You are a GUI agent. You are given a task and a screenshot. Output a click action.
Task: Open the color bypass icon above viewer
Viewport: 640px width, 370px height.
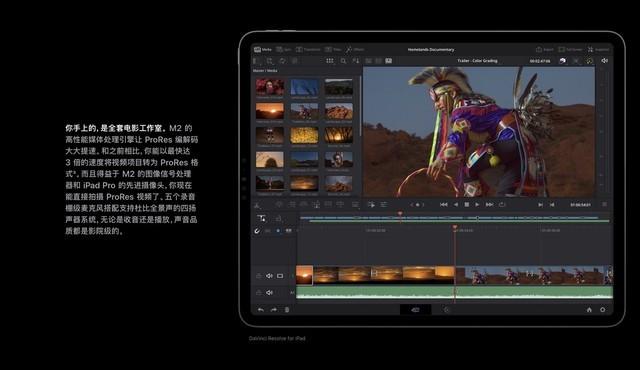click(x=563, y=60)
